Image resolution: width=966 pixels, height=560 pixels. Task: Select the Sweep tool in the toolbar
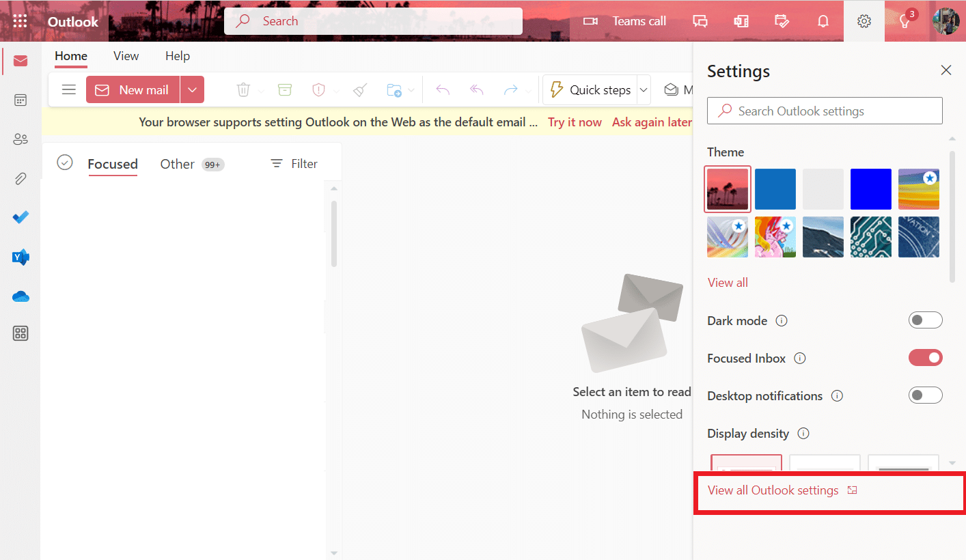coord(359,89)
